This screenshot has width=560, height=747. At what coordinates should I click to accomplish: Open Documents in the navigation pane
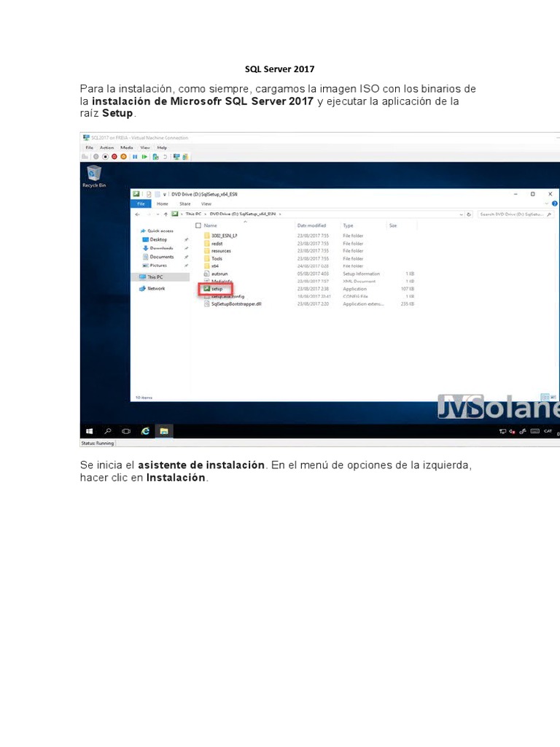tap(158, 257)
